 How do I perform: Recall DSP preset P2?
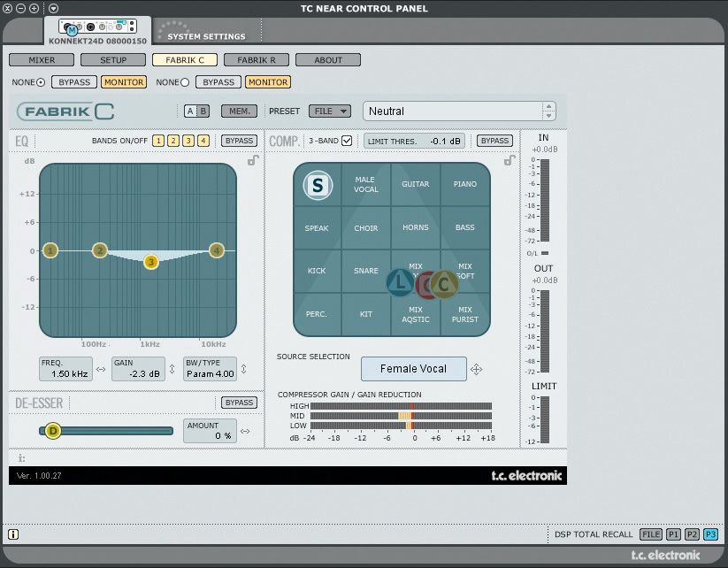tap(692, 534)
